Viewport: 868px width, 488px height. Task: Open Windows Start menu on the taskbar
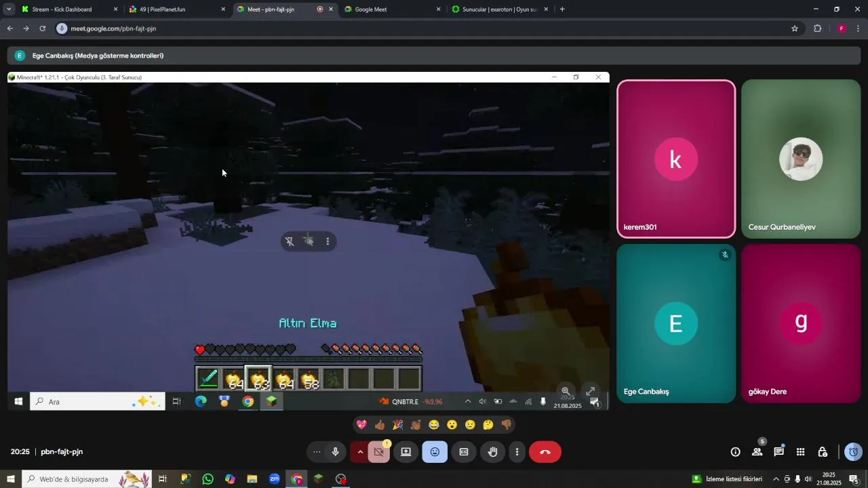pyautogui.click(x=10, y=479)
